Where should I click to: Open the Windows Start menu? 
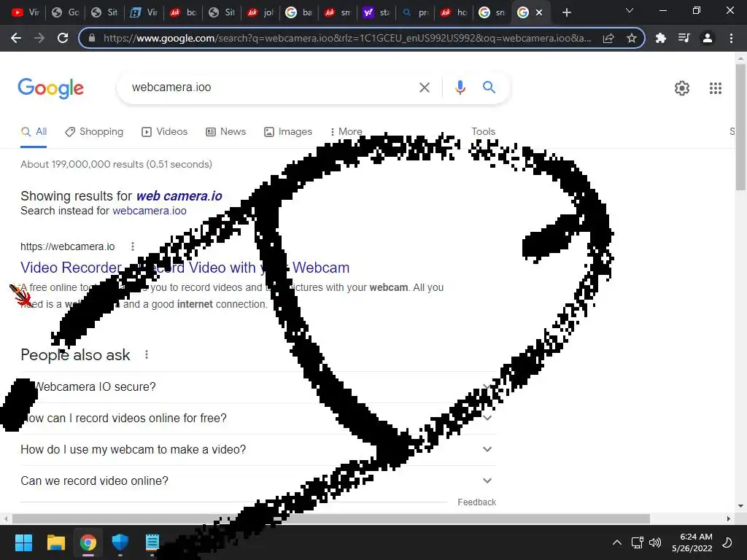coord(23,542)
